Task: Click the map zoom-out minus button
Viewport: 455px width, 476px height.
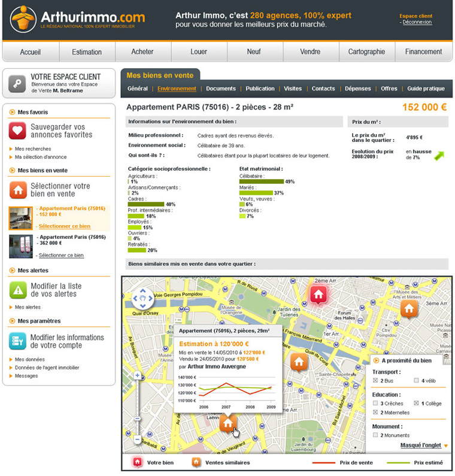Action: pos(137,439)
